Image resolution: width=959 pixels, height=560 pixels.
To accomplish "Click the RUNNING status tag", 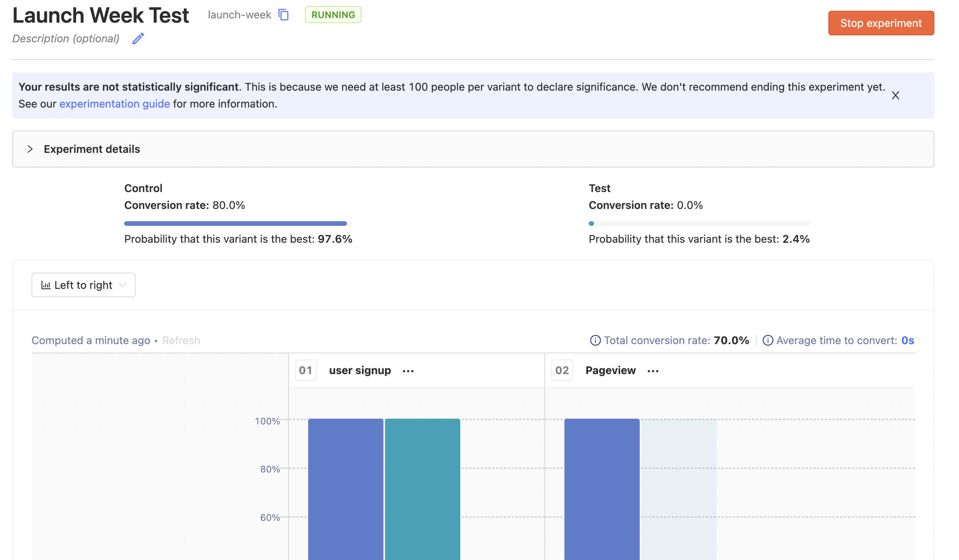I will 333,15.
